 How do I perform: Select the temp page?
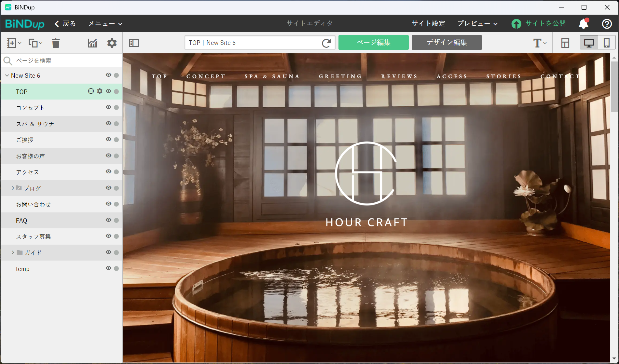pos(62,269)
